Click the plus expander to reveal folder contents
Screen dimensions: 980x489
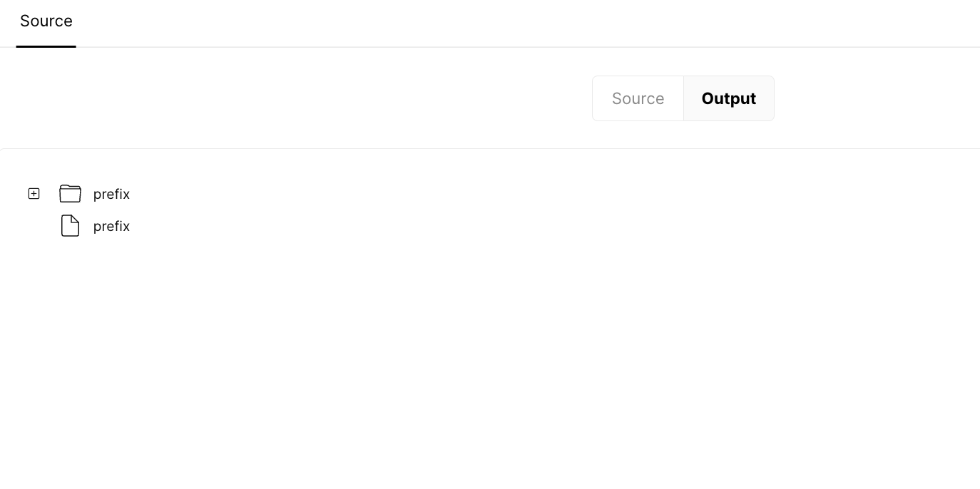(x=34, y=193)
